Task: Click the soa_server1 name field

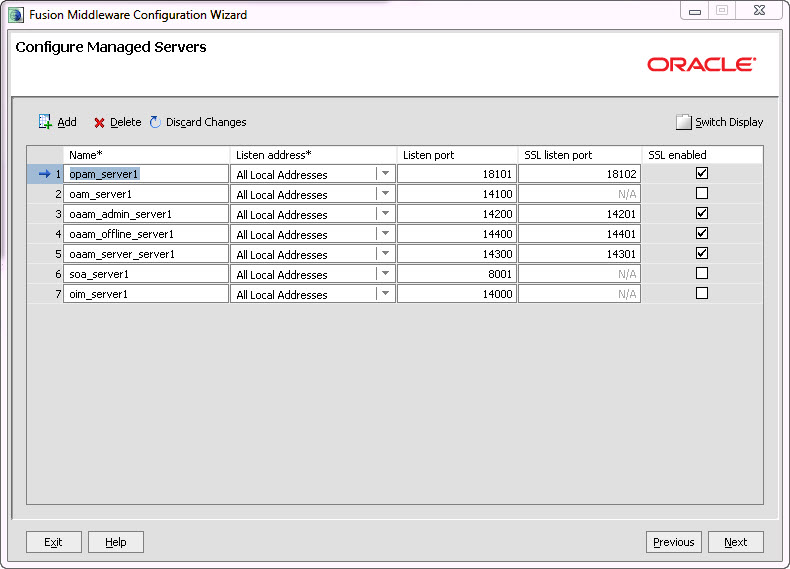Action: click(x=146, y=274)
